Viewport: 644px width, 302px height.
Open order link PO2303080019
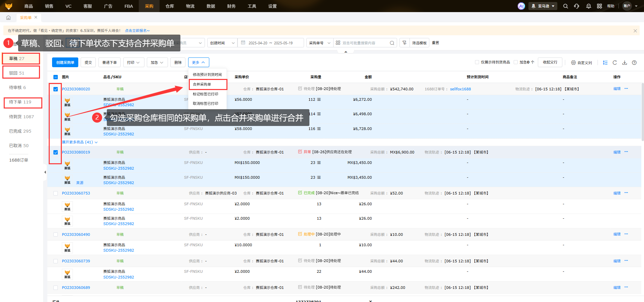pos(76,152)
